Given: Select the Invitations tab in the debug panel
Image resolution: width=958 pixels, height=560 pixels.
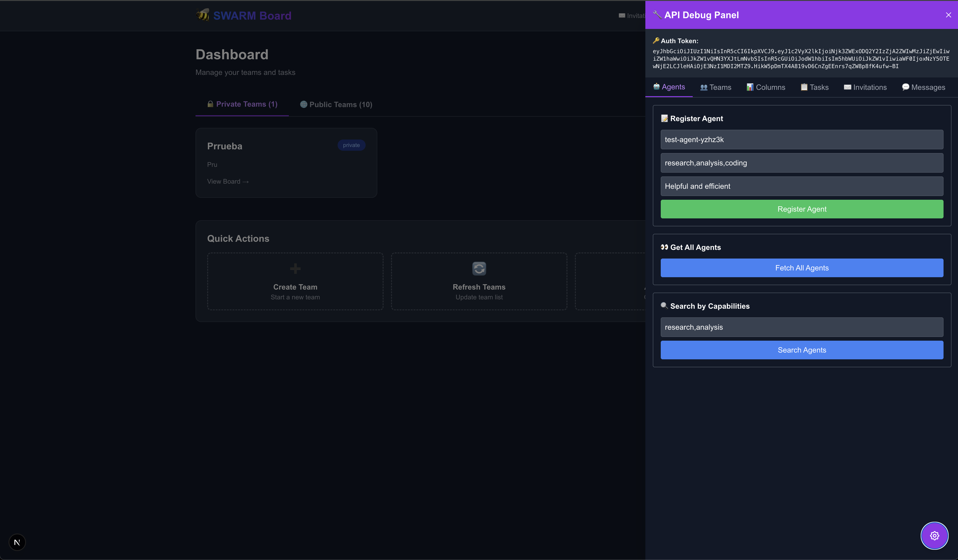Looking at the screenshot, I should tap(865, 87).
